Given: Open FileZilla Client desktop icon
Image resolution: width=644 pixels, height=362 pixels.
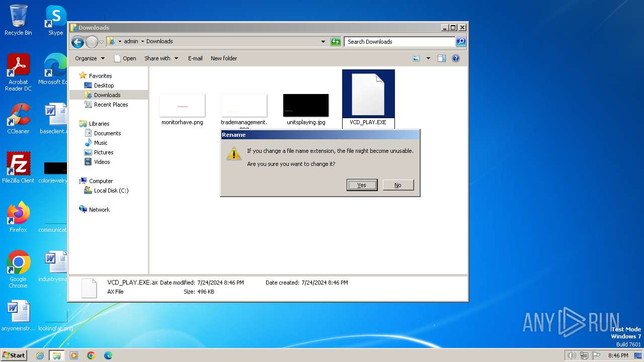Looking at the screenshot, I should (18, 168).
